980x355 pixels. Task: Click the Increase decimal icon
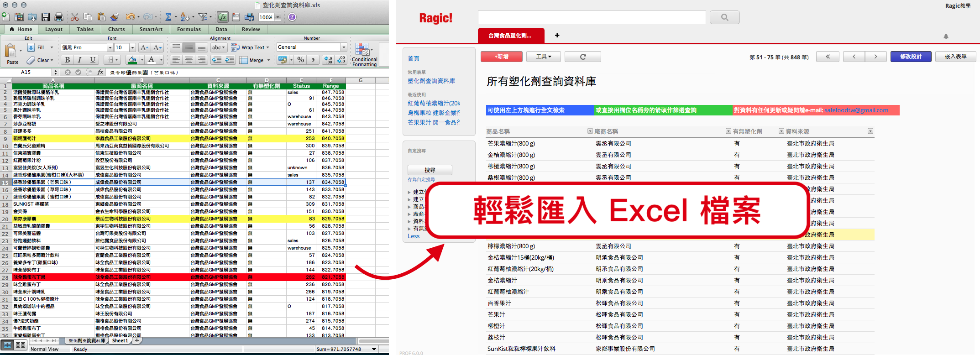pyautogui.click(x=328, y=60)
